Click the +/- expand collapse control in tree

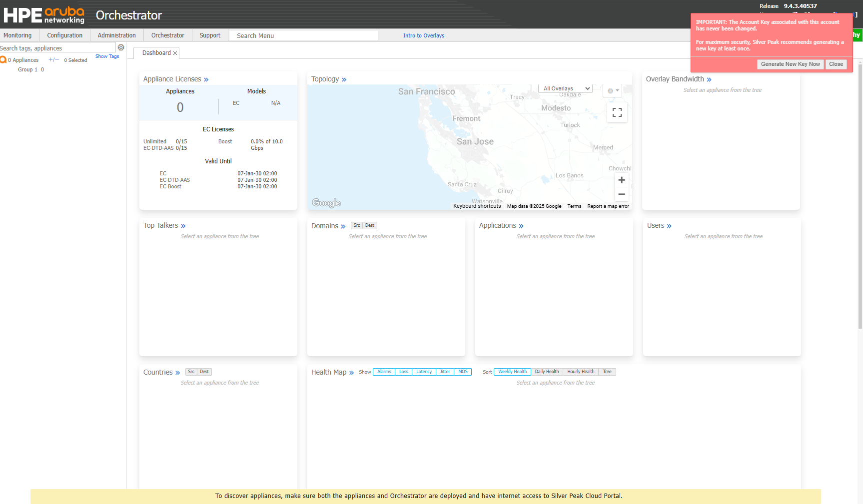click(x=54, y=59)
